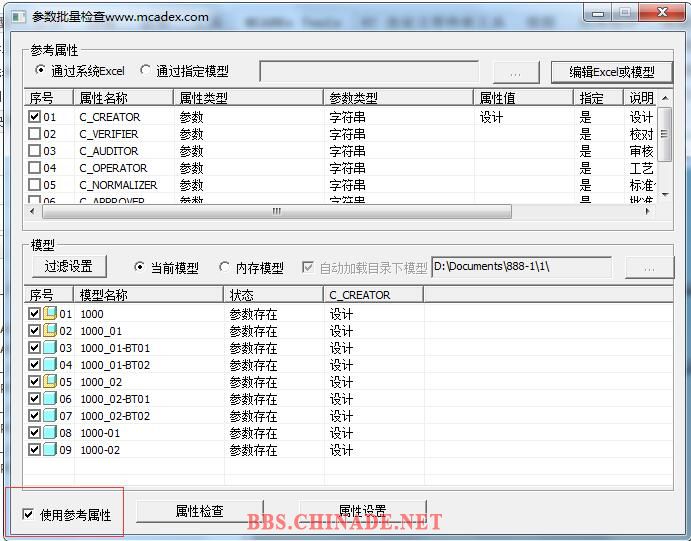This screenshot has width=691, height=541.
Task: Uncheck model 1000_01-BT01 row checkbox
Action: click(34, 348)
